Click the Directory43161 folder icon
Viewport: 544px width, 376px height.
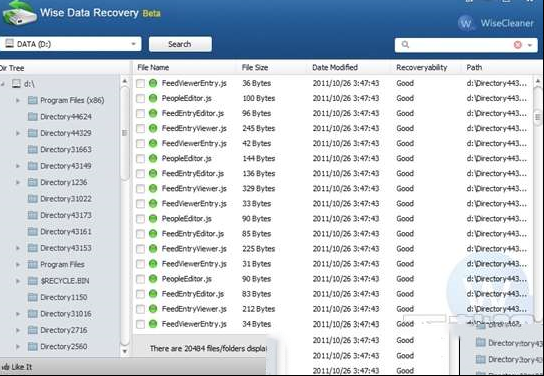pyautogui.click(x=33, y=231)
